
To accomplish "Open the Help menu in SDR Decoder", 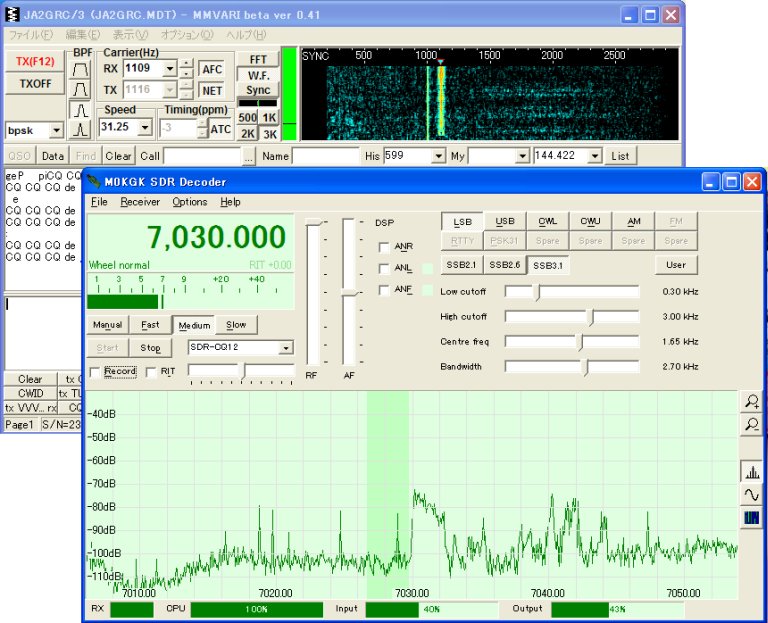I will (230, 202).
